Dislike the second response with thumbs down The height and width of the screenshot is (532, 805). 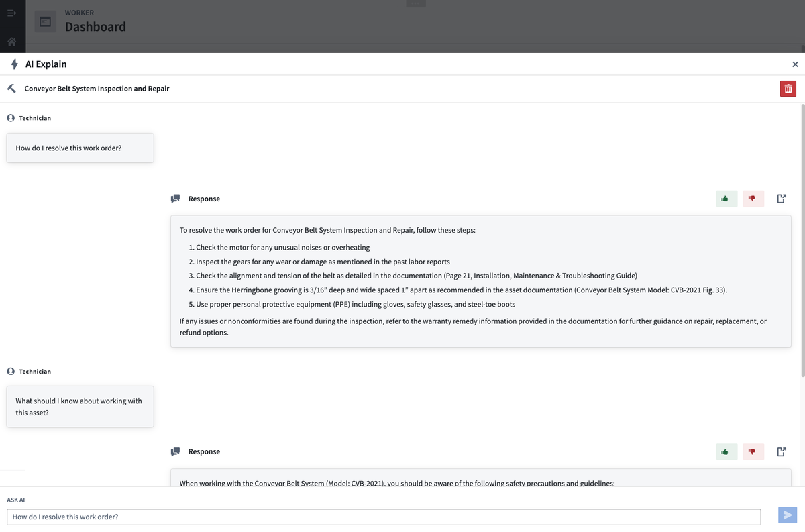(753, 451)
